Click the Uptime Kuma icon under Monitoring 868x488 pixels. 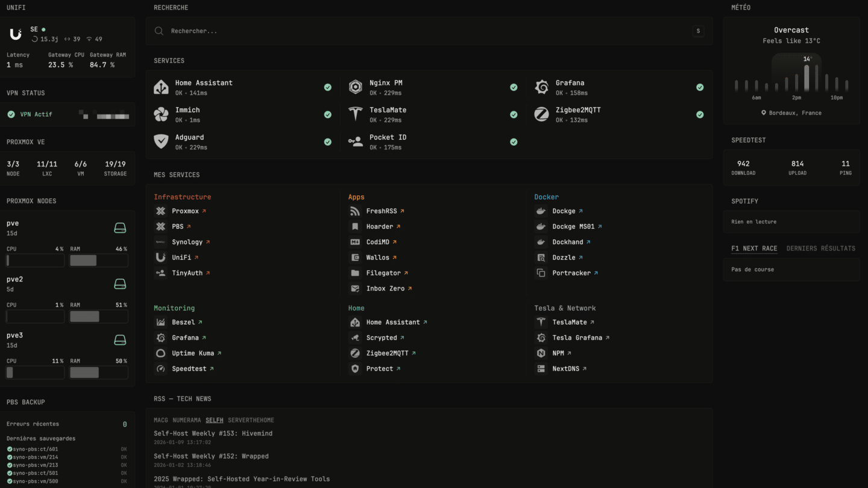coord(161,353)
